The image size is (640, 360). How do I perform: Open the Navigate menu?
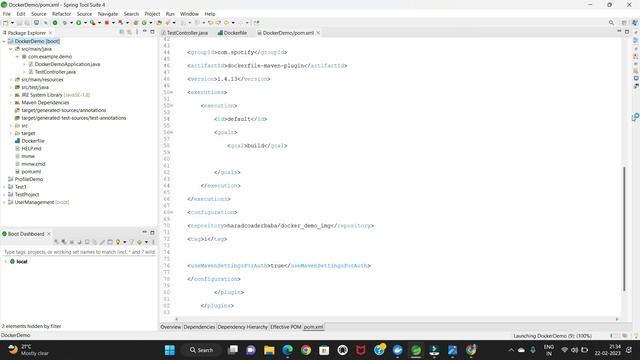pos(108,14)
